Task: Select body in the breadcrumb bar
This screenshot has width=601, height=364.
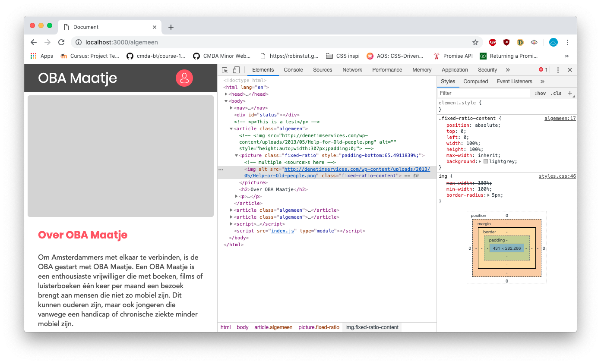Action: [242, 327]
